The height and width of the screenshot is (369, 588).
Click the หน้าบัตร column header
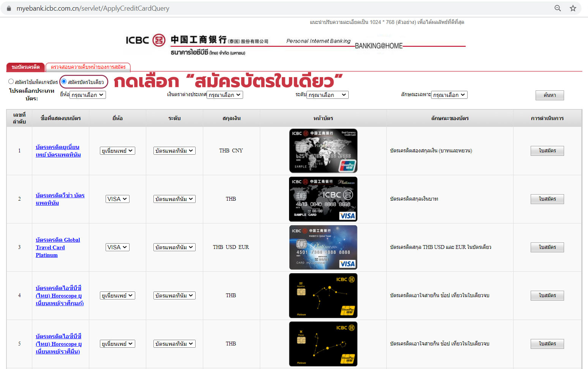[323, 118]
